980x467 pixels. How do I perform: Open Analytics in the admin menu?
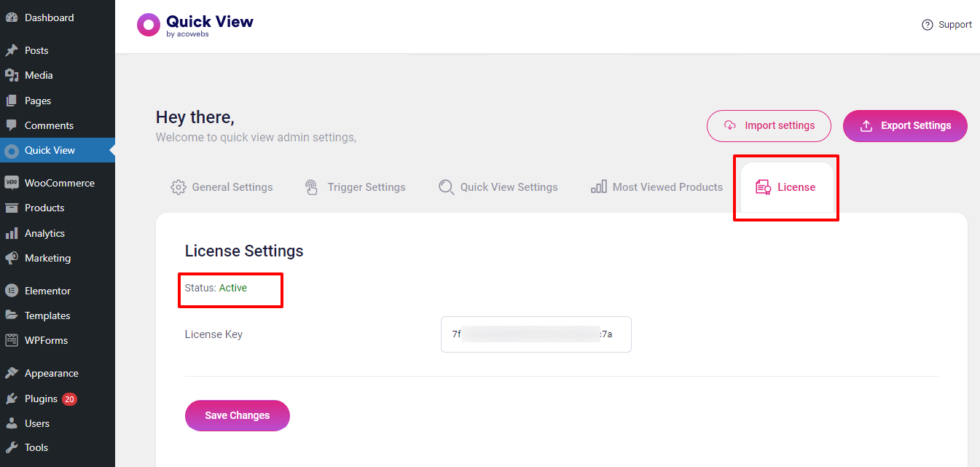(x=58, y=233)
